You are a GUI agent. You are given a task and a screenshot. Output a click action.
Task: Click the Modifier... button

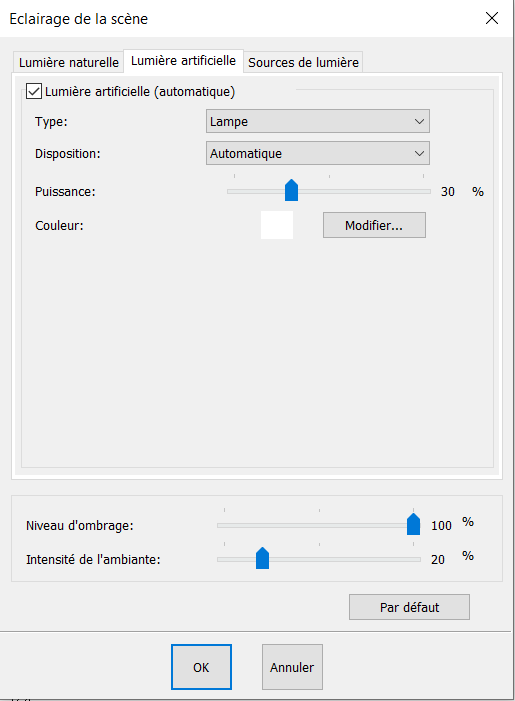[x=374, y=225]
